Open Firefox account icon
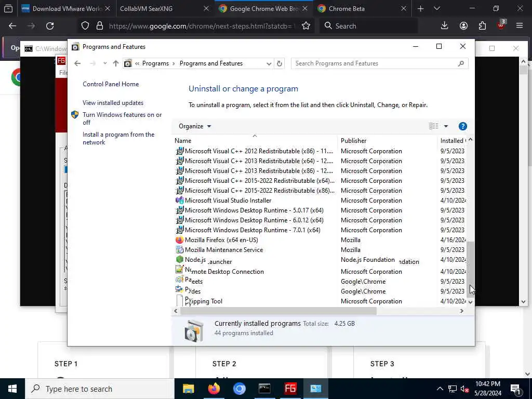Image resolution: width=532 pixels, height=399 pixels. coord(463,26)
